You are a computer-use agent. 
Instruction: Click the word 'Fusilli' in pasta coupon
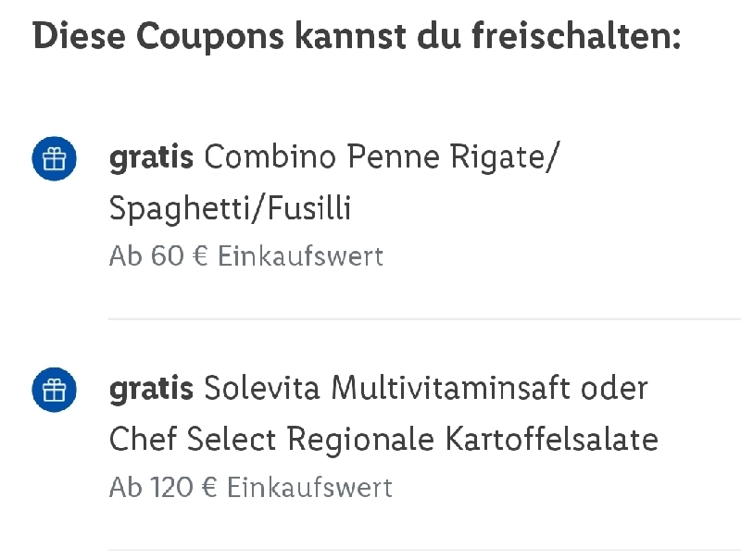(x=309, y=207)
